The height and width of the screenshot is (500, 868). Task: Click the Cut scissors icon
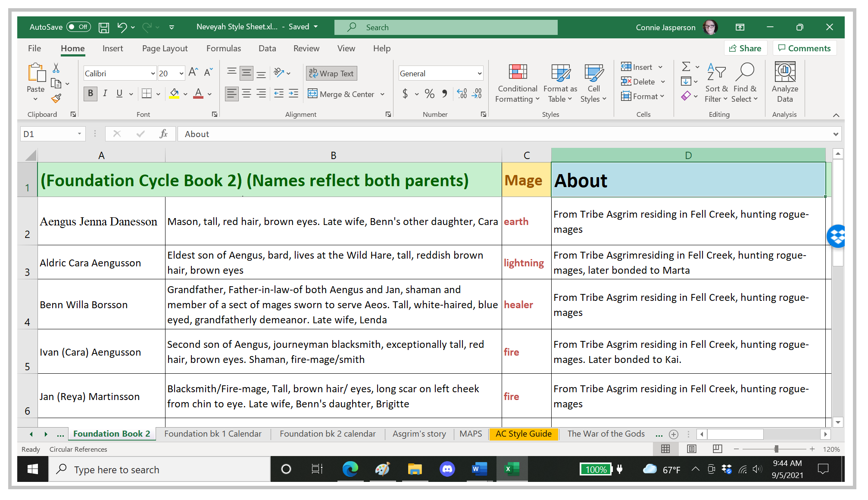pyautogui.click(x=56, y=68)
